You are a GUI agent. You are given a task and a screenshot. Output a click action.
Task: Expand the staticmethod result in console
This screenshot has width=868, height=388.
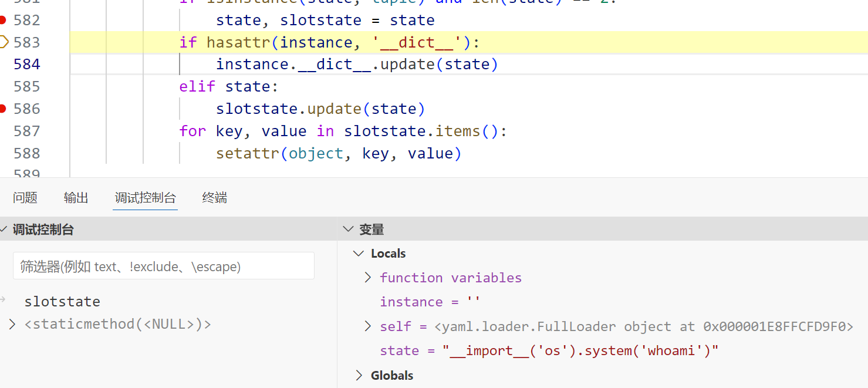tap(12, 324)
